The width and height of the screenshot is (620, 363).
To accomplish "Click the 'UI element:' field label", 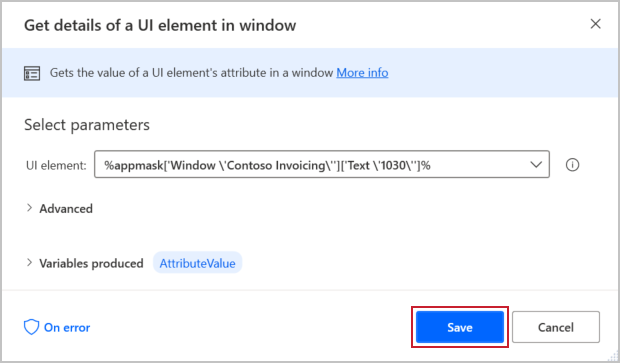I will click(56, 165).
